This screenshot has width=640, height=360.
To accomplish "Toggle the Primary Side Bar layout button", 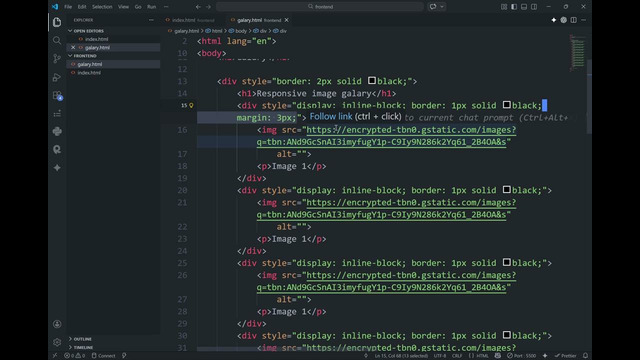I will point(514,7).
